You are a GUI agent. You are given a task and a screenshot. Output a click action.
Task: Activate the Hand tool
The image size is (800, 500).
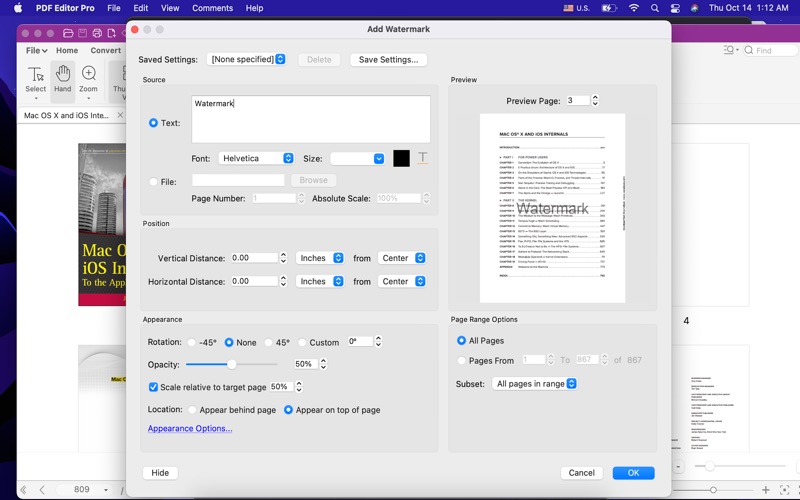[63, 81]
